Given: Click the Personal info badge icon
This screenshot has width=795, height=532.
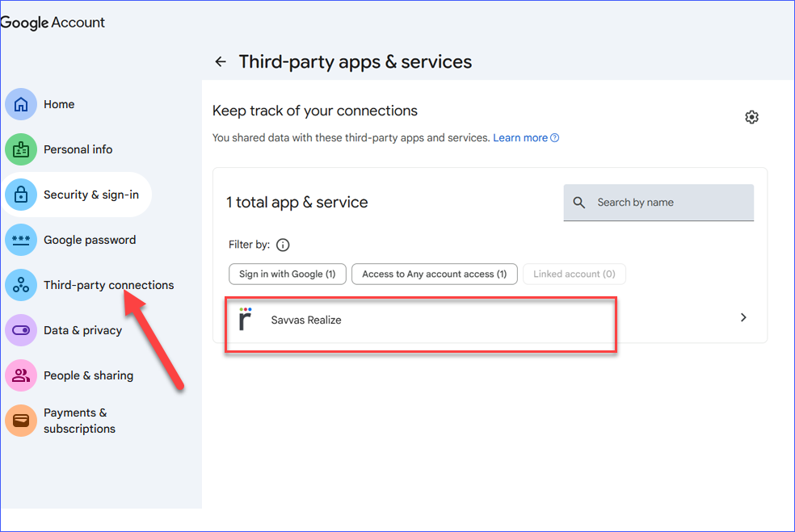Looking at the screenshot, I should pyautogui.click(x=21, y=149).
